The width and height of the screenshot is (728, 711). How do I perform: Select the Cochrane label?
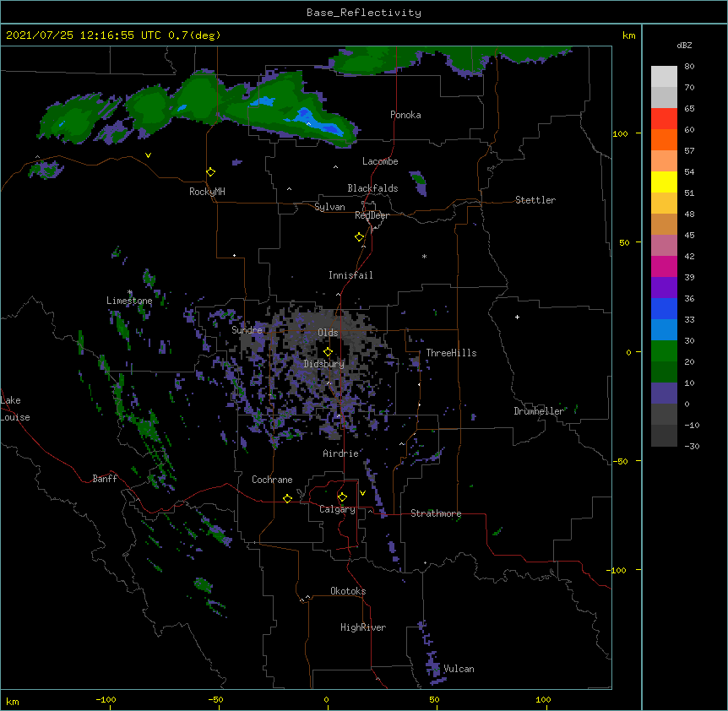[x=272, y=480]
